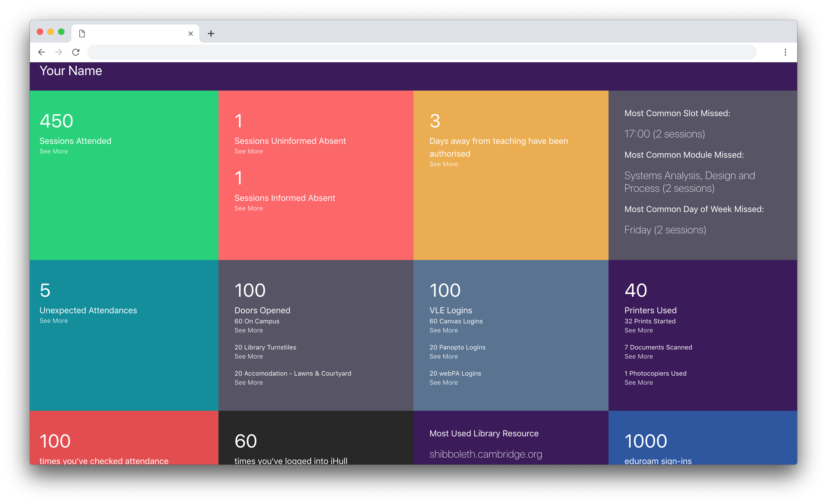See more under 20 Panopto Logins
This screenshot has width=827, height=504.
pyautogui.click(x=443, y=356)
